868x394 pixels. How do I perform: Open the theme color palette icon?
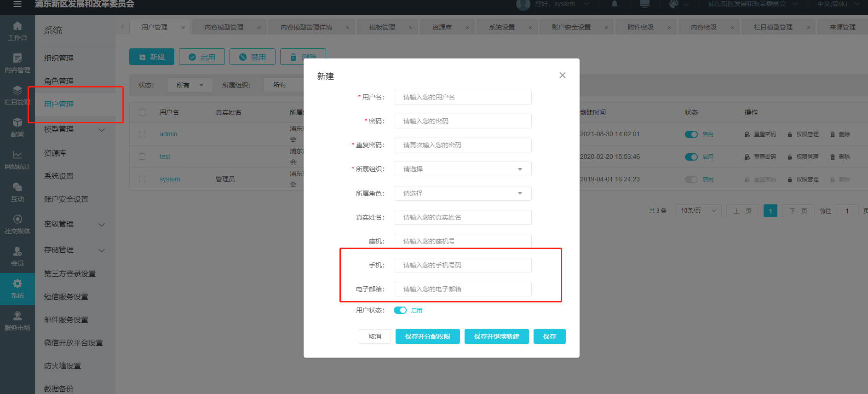[x=674, y=4]
